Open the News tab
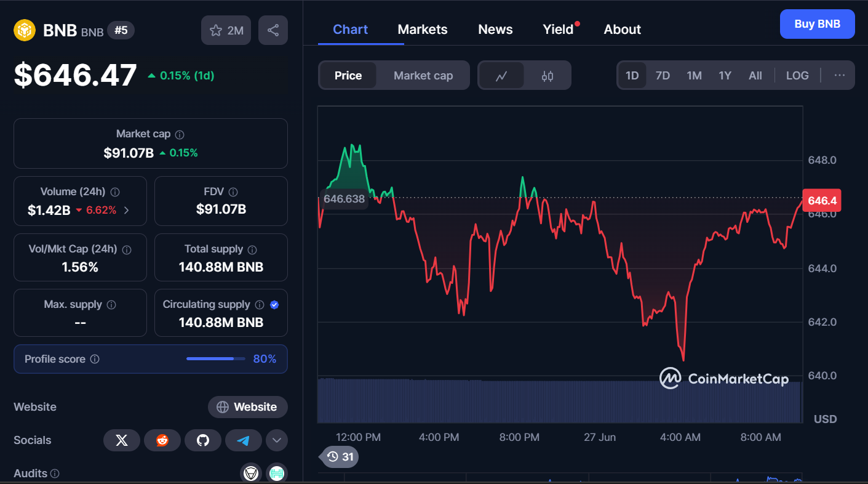Screen dimensions: 868x484 coord(495,30)
